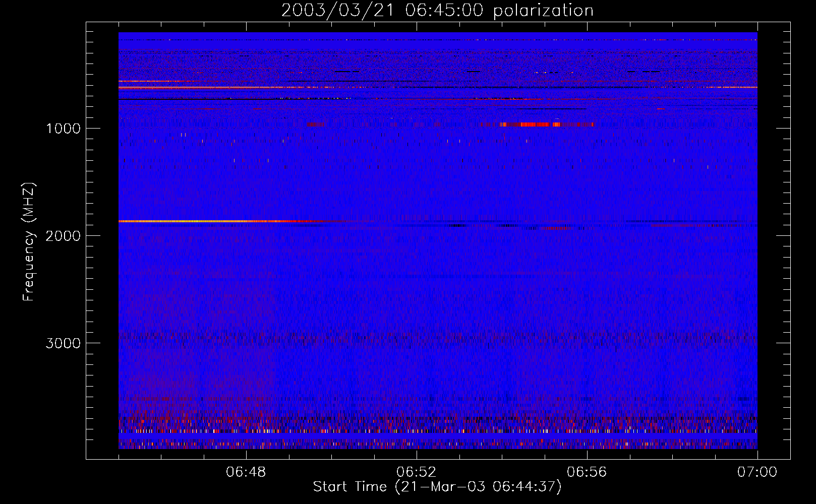Click the 06:48 time tick label
This screenshot has width=816, height=504.
(246, 472)
